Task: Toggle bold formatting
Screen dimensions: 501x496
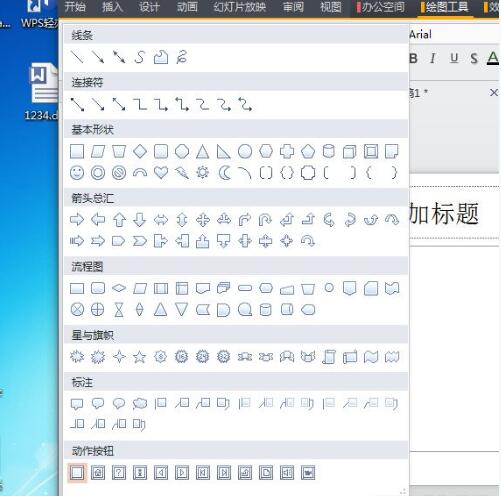Action: pos(413,59)
